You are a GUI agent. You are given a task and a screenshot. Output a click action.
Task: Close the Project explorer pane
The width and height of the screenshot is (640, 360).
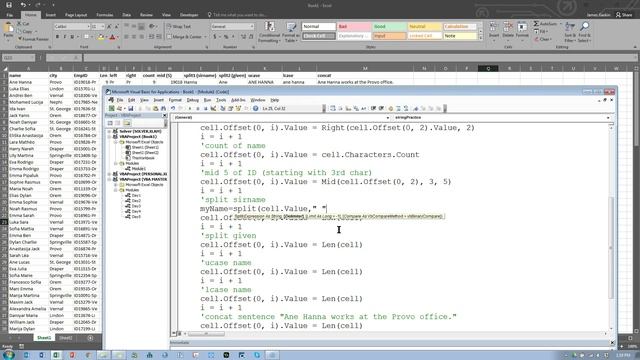[x=165, y=116]
